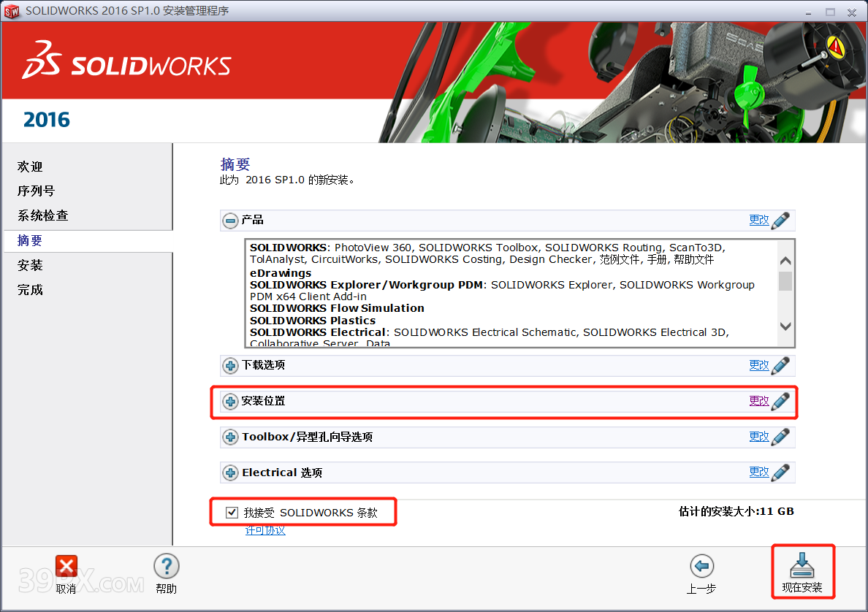Open the 许可协议 link
Viewport: 868px width, 612px height.
(265, 530)
